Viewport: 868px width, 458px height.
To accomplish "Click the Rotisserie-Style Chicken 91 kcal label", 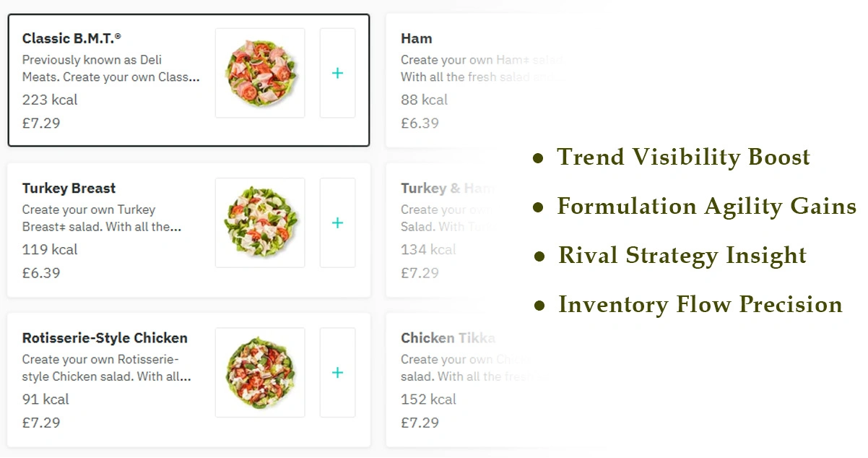I will [45, 399].
